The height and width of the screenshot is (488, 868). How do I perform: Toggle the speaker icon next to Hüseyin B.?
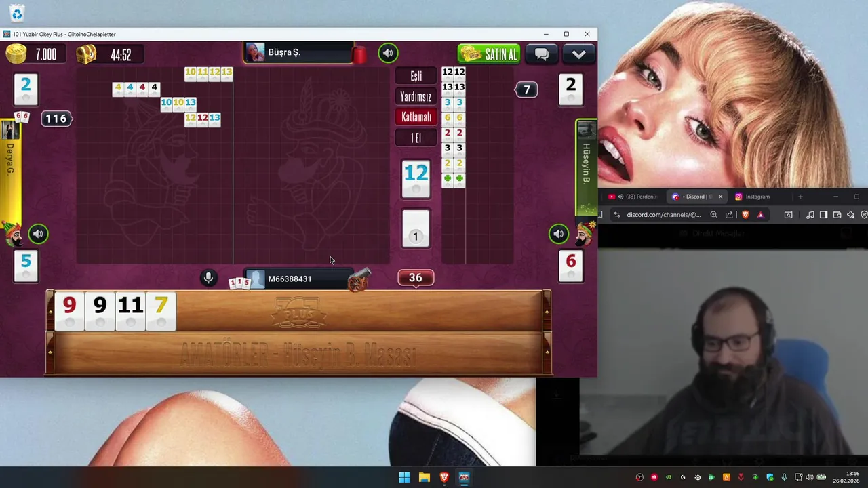point(558,235)
